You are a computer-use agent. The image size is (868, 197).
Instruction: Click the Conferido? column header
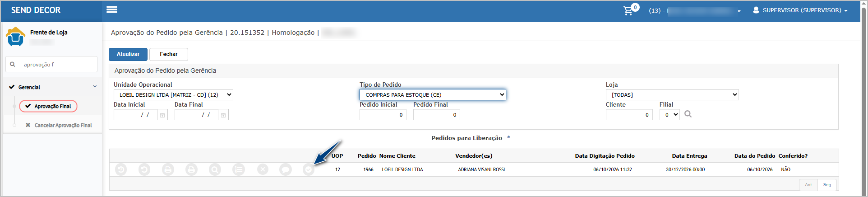click(x=793, y=156)
